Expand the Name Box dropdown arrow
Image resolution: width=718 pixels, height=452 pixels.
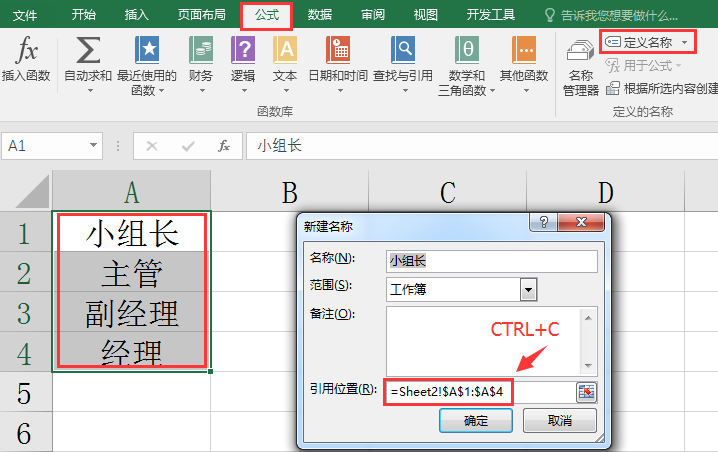[93, 146]
